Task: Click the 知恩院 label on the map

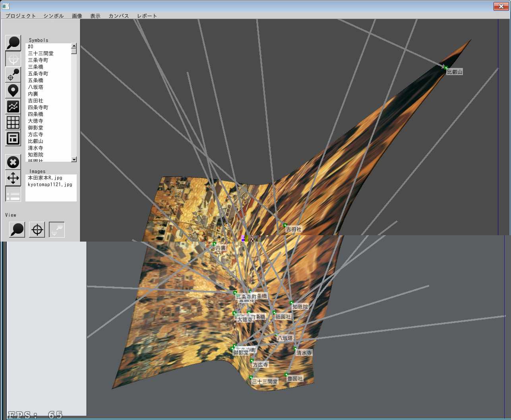Action: pos(300,307)
